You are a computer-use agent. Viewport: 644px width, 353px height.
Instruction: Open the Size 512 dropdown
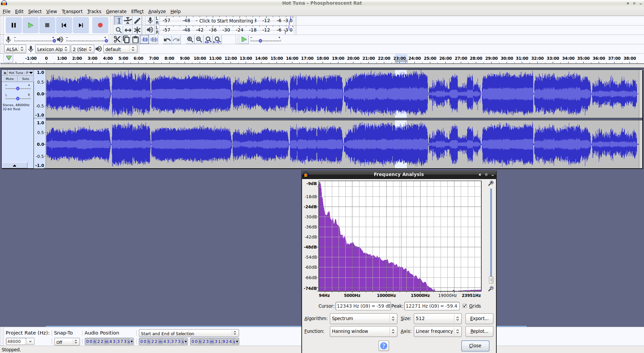pos(437,318)
